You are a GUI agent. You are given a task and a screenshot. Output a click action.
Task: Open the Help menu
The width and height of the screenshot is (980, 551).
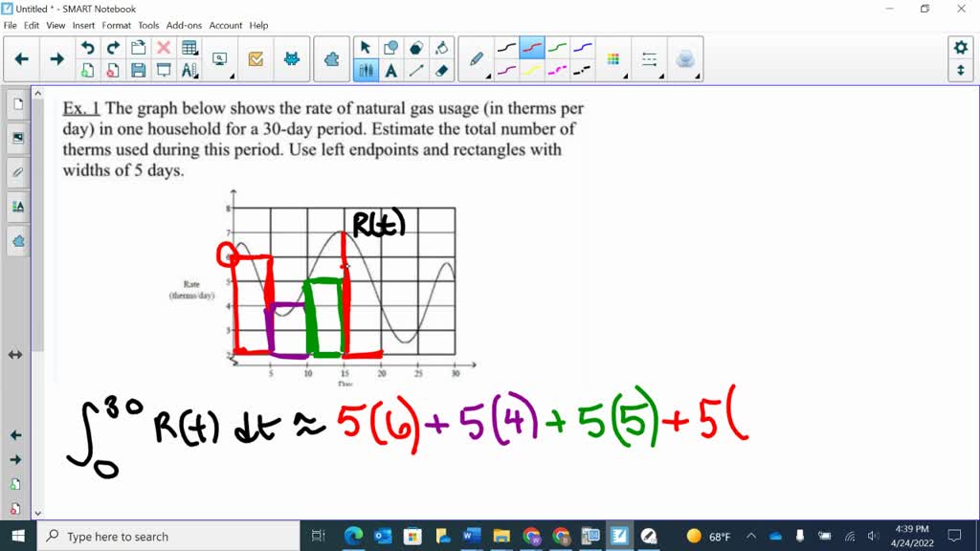258,26
